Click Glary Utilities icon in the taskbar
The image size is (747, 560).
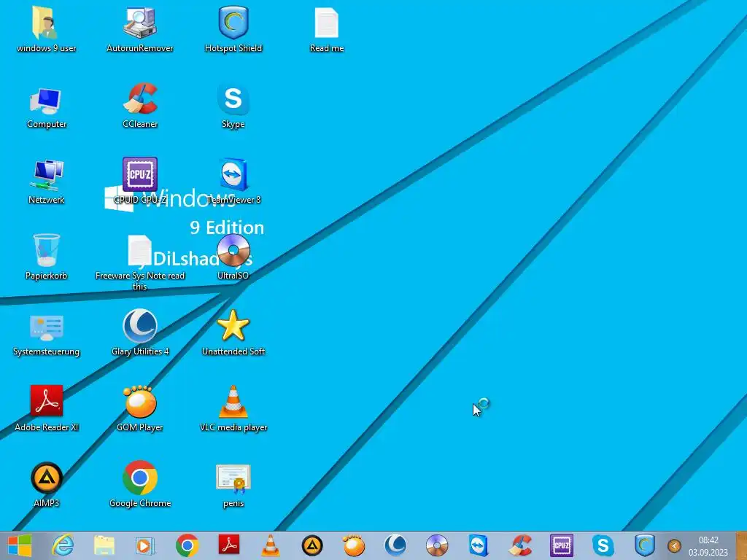[395, 545]
